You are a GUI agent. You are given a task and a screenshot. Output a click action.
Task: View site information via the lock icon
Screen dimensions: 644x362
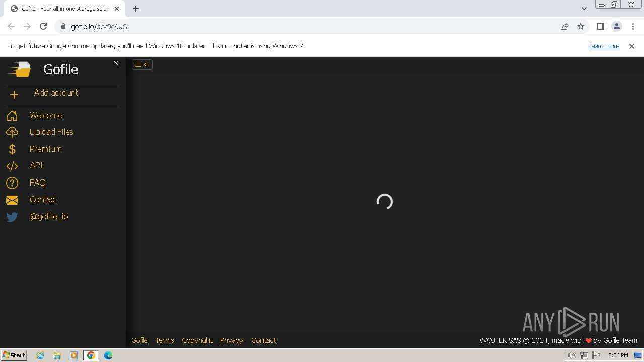coord(63,26)
